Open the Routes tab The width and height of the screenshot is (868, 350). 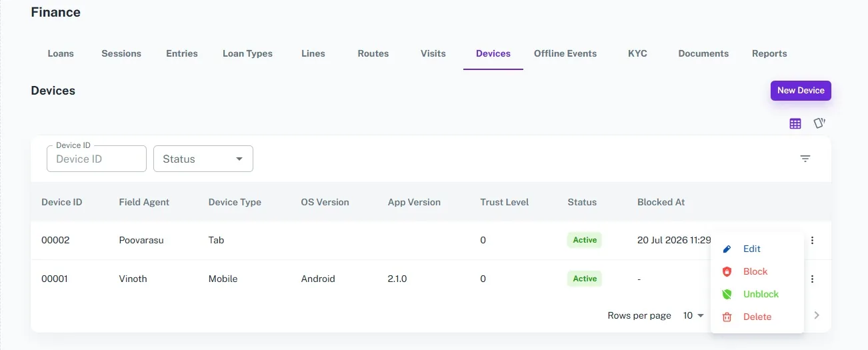(373, 53)
